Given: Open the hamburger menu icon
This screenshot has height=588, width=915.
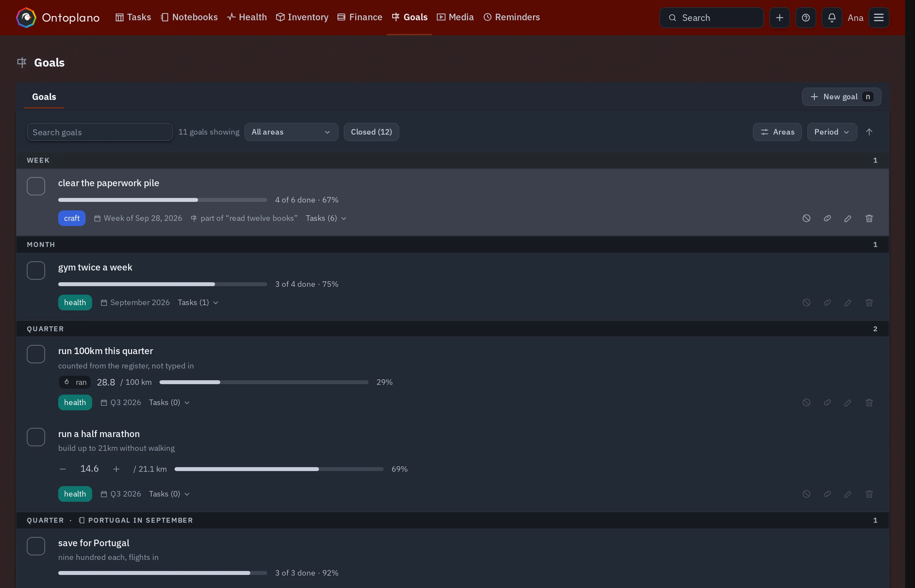Looking at the screenshot, I should tap(879, 18).
